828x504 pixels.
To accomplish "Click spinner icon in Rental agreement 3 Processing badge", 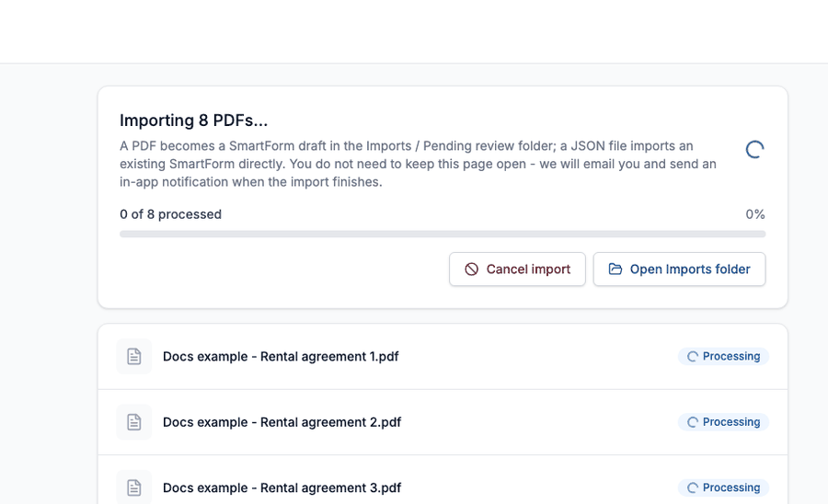I will click(x=692, y=488).
